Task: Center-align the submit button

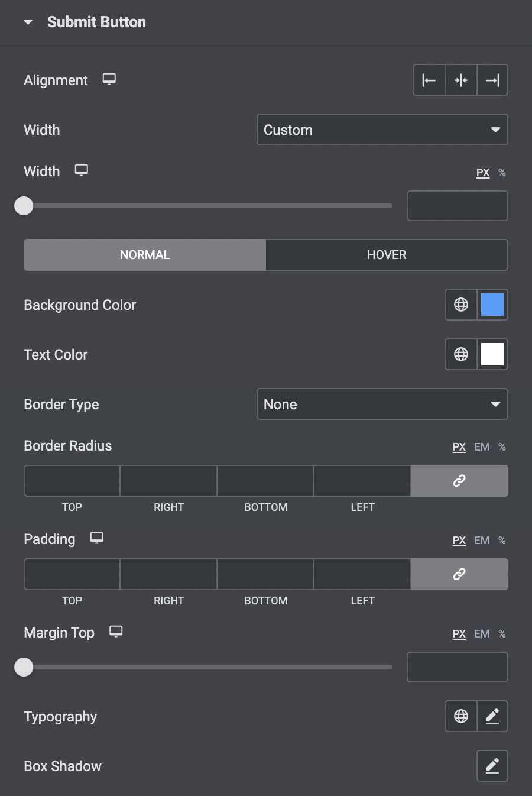Action: tap(460, 80)
